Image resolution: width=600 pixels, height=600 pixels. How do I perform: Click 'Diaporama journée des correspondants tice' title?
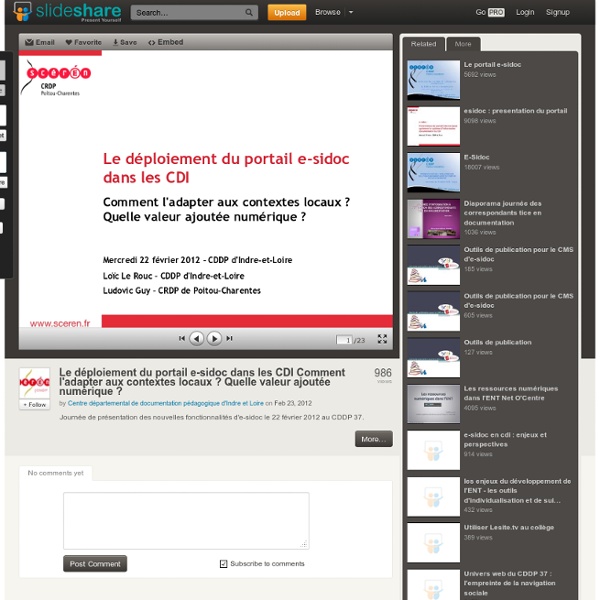[502, 213]
